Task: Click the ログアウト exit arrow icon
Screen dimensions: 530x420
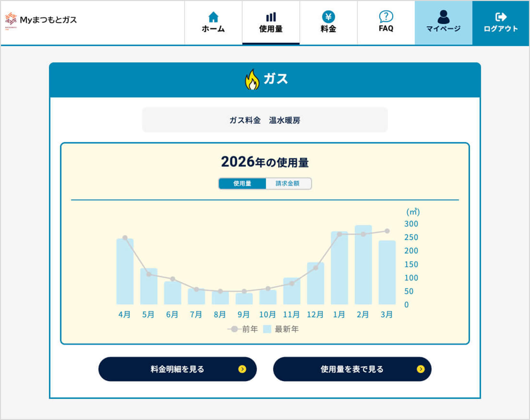Action: (501, 17)
